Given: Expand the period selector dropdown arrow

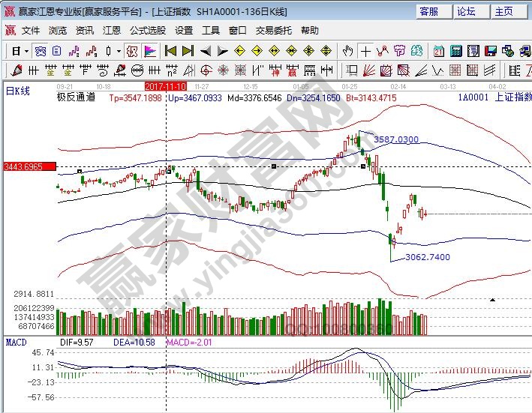Looking at the screenshot, I should (26, 51).
